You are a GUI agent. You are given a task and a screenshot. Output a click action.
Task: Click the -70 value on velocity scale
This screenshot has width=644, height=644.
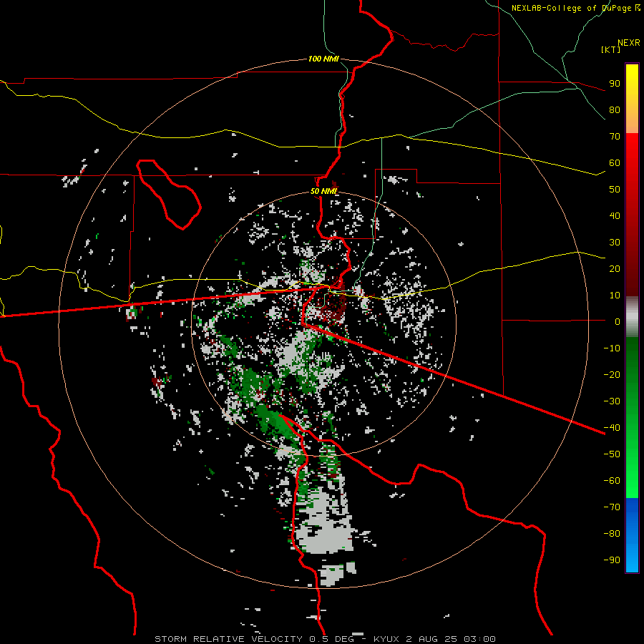(612, 507)
